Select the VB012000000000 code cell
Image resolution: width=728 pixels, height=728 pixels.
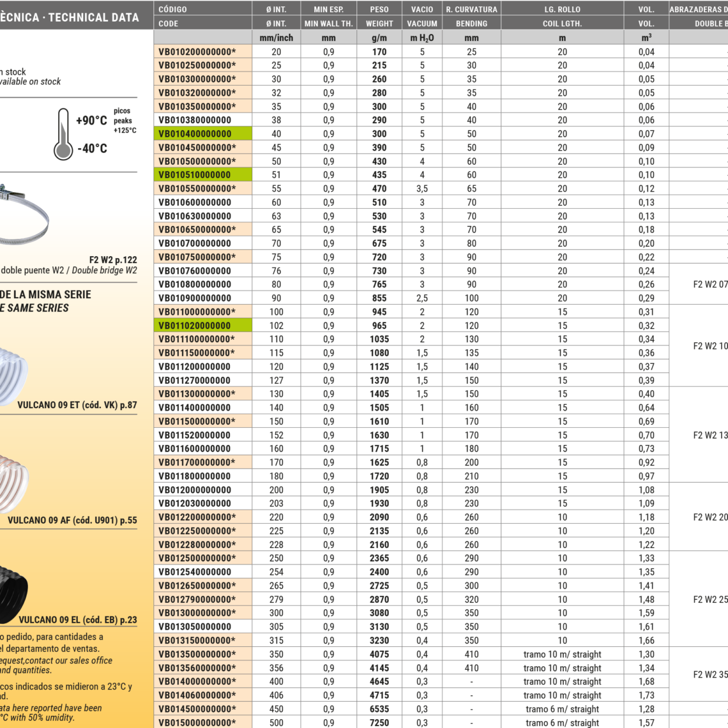click(x=195, y=490)
